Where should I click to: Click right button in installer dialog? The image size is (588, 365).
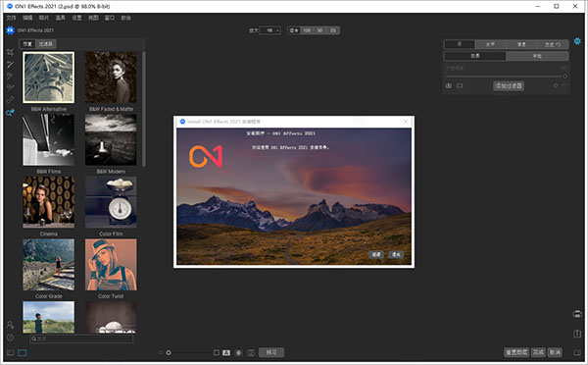tap(396, 254)
